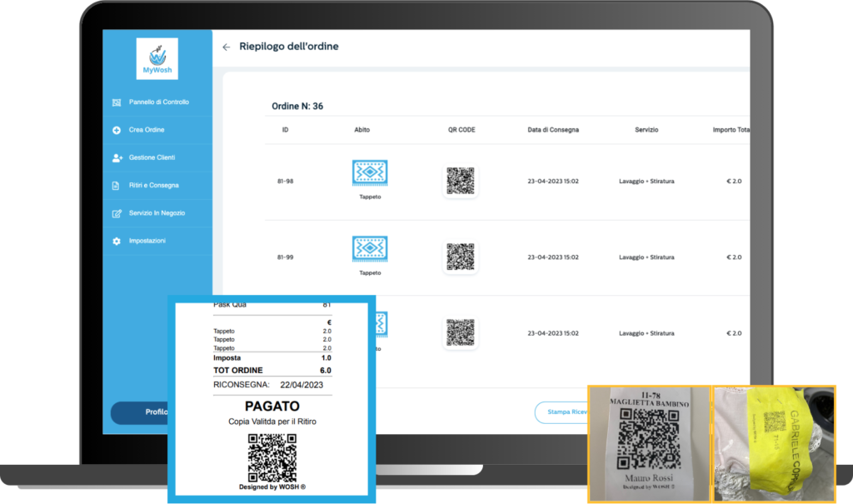Click the Impostazioni gear icon
The height and width of the screenshot is (504, 853).
(x=117, y=241)
